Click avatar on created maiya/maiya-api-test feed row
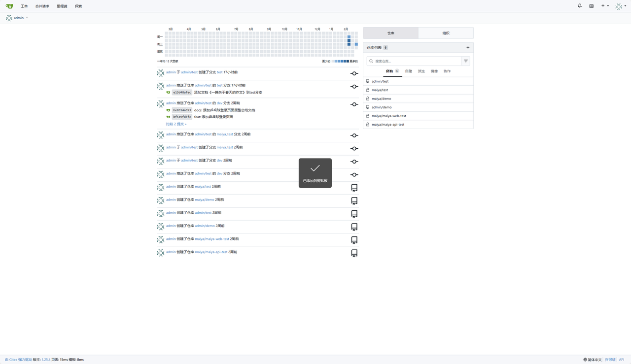Viewport: 631px width, 364px height. tap(161, 253)
